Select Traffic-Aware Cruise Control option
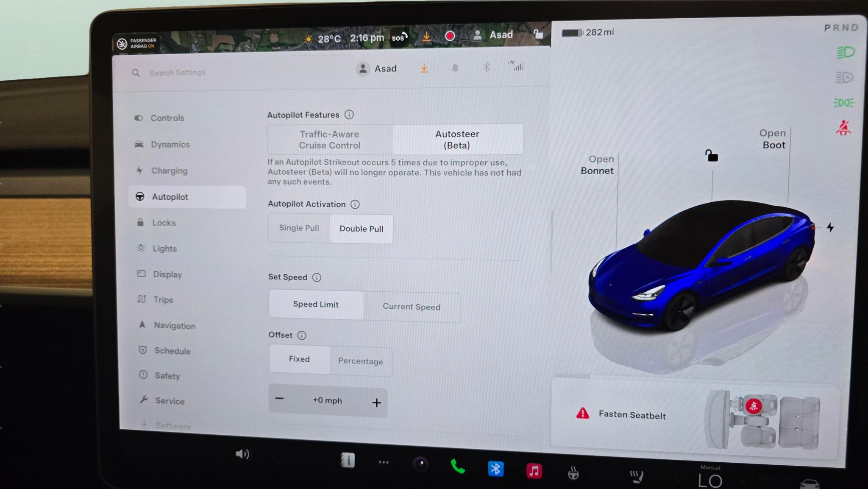868x489 pixels. click(x=330, y=140)
